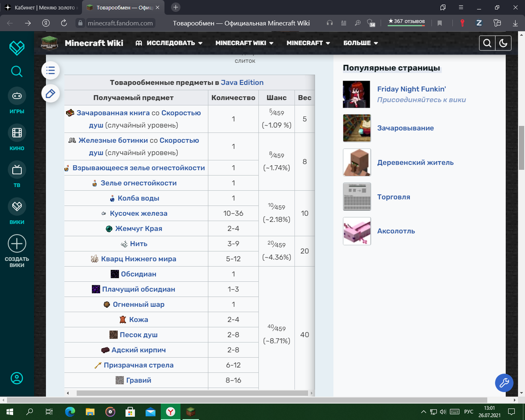Switch to the Кабинет browser tab

pyautogui.click(x=41, y=7)
